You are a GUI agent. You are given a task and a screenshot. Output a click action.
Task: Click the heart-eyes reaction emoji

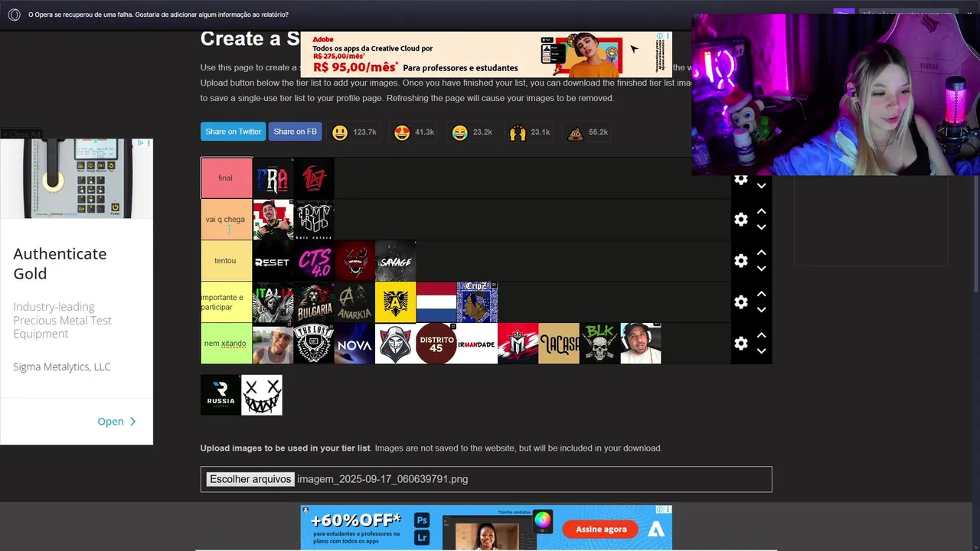(x=402, y=132)
